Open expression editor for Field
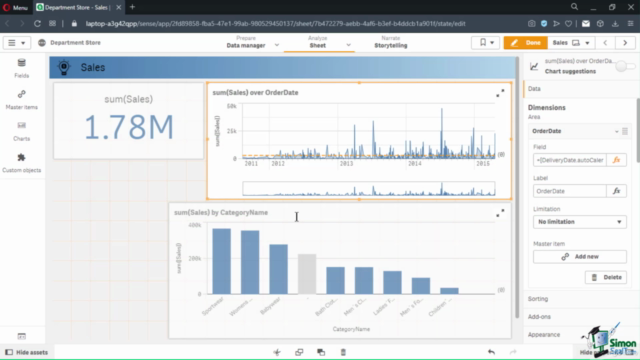The image size is (640, 360). point(616,160)
